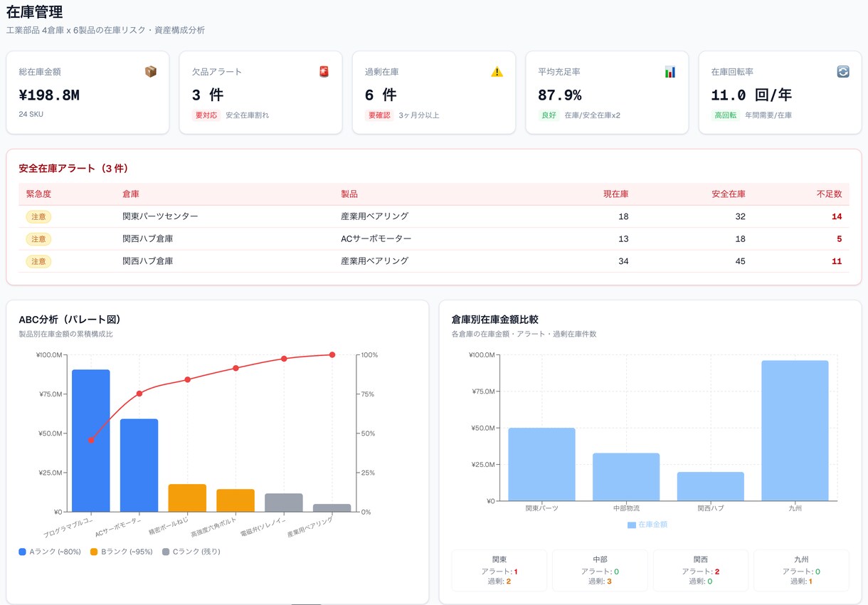
Task: Click the 産業用ベアリング smallest gray bar
Action: 332,508
